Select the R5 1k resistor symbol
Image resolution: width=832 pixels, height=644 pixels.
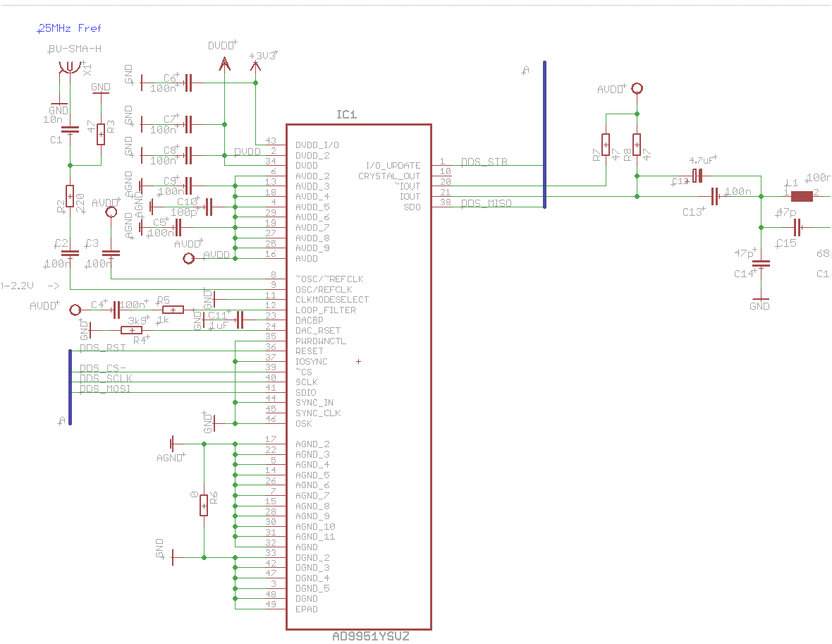(173, 310)
